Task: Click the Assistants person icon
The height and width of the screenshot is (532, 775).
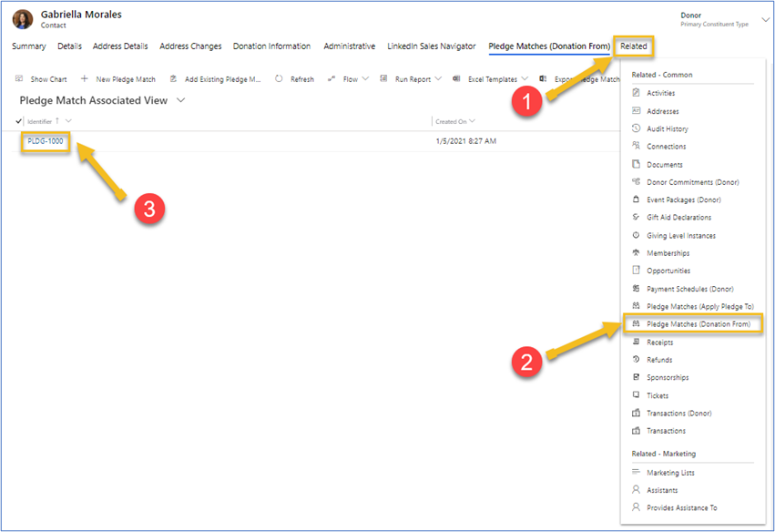Action: point(636,489)
